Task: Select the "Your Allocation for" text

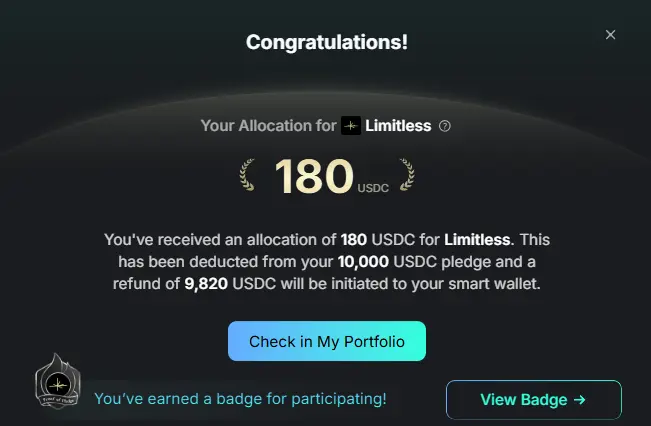Action: [x=268, y=126]
